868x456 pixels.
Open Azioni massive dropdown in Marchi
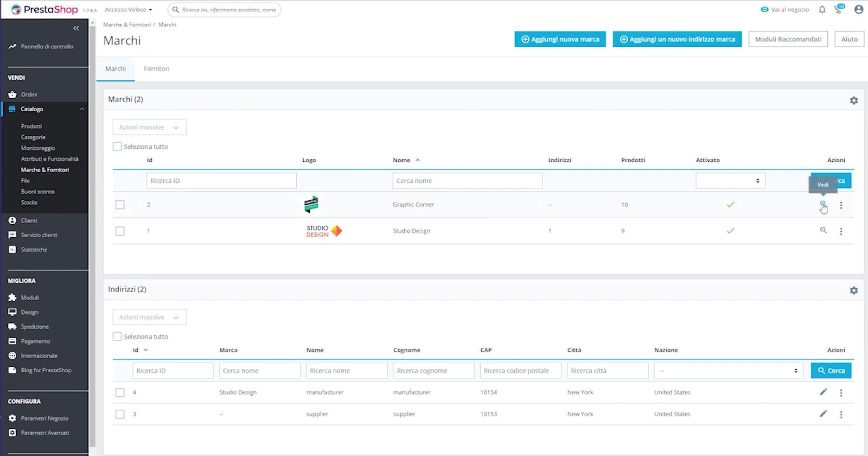(x=149, y=127)
